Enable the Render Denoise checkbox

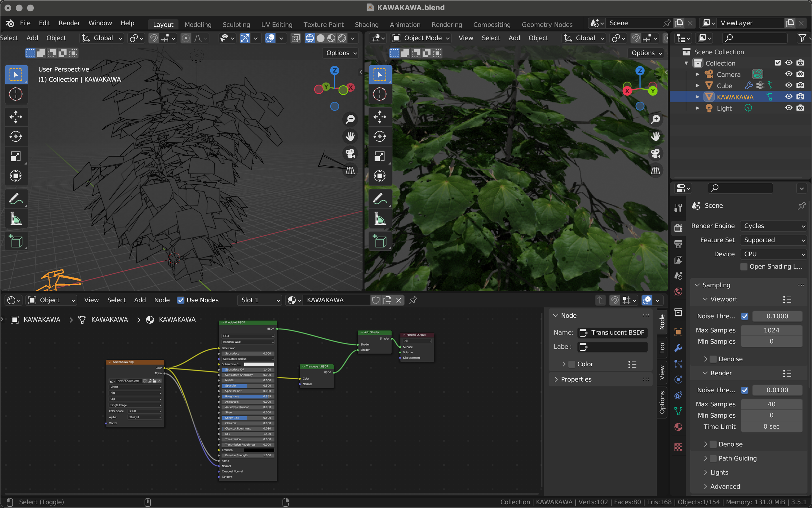pyautogui.click(x=713, y=444)
